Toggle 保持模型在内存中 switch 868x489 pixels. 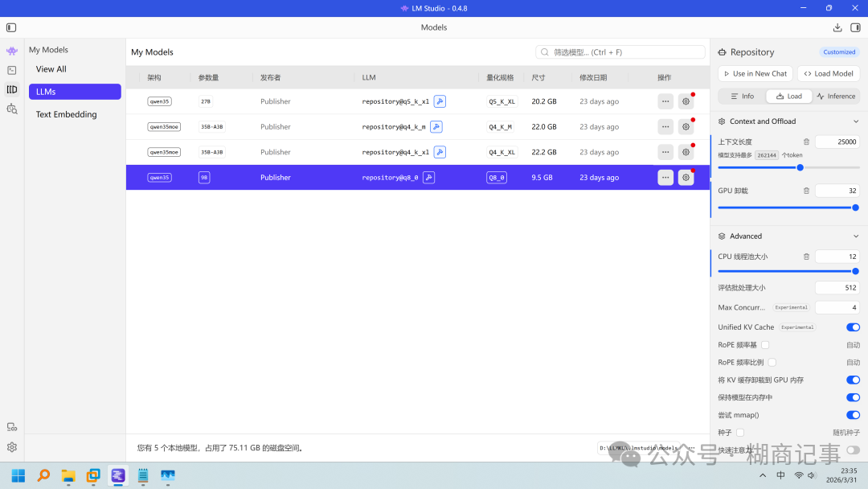point(853,397)
